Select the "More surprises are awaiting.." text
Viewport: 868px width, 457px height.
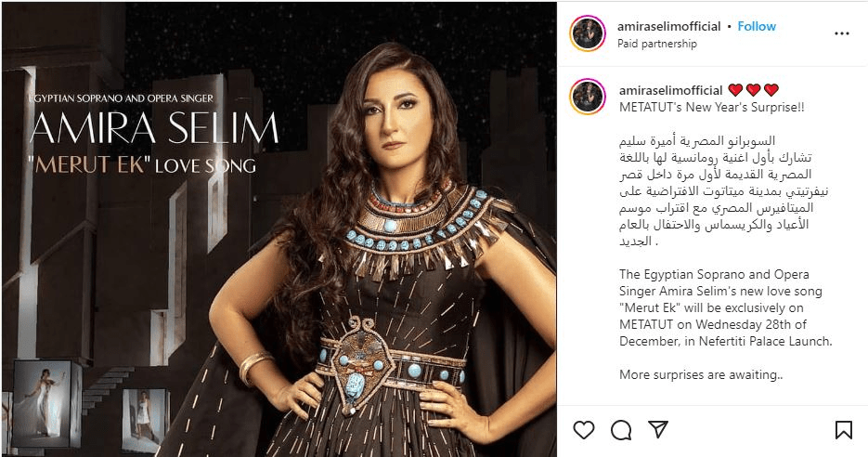702,374
